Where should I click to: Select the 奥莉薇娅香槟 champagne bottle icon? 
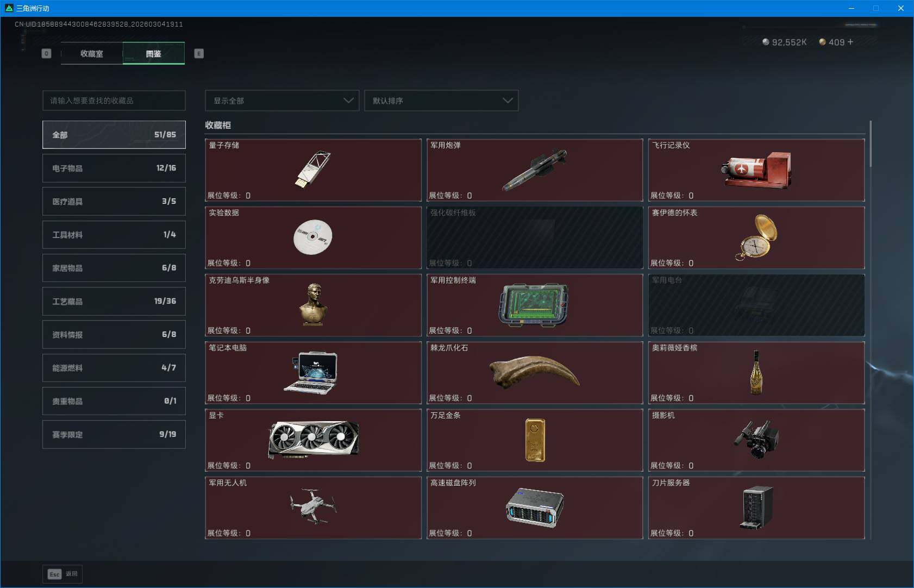(x=756, y=372)
